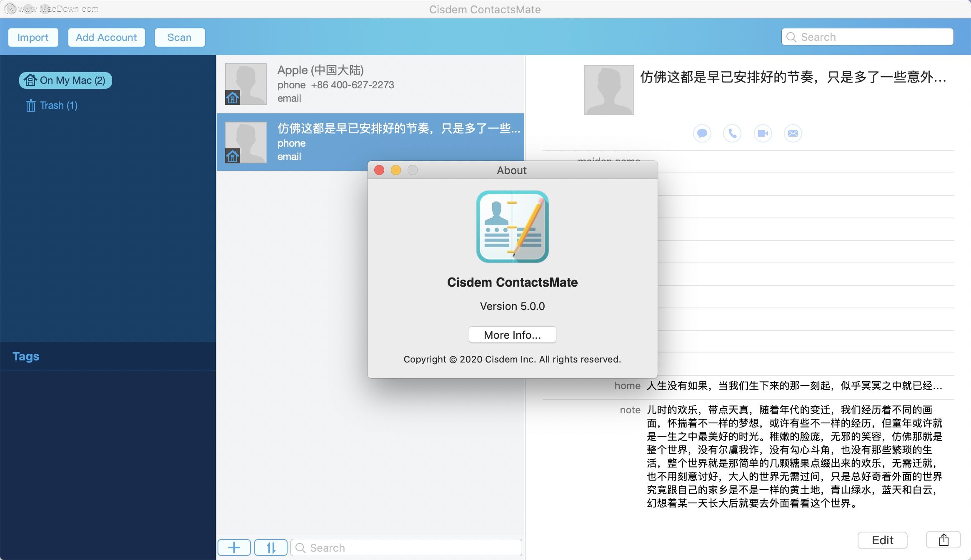The height and width of the screenshot is (560, 971).
Task: Click the copyright text in About window
Action: [x=513, y=359]
